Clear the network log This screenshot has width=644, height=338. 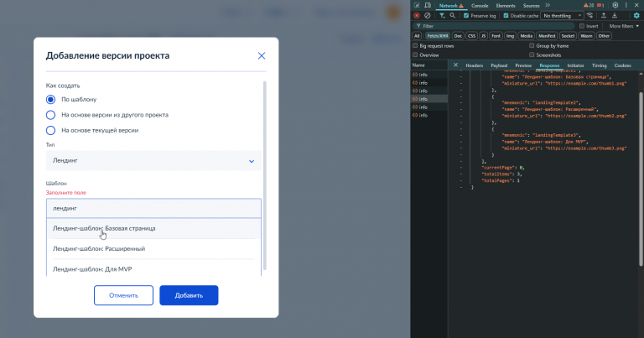click(428, 16)
